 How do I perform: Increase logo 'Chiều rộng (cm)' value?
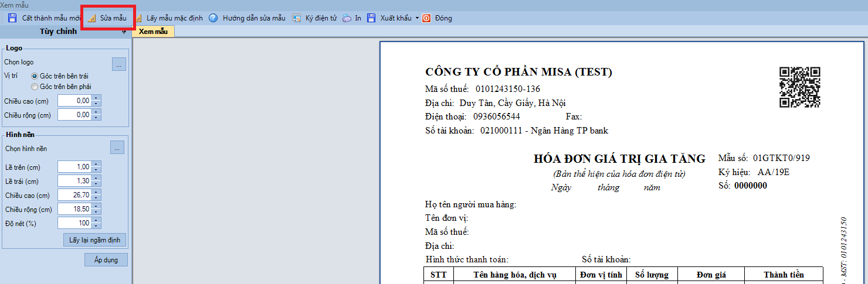pos(97,112)
